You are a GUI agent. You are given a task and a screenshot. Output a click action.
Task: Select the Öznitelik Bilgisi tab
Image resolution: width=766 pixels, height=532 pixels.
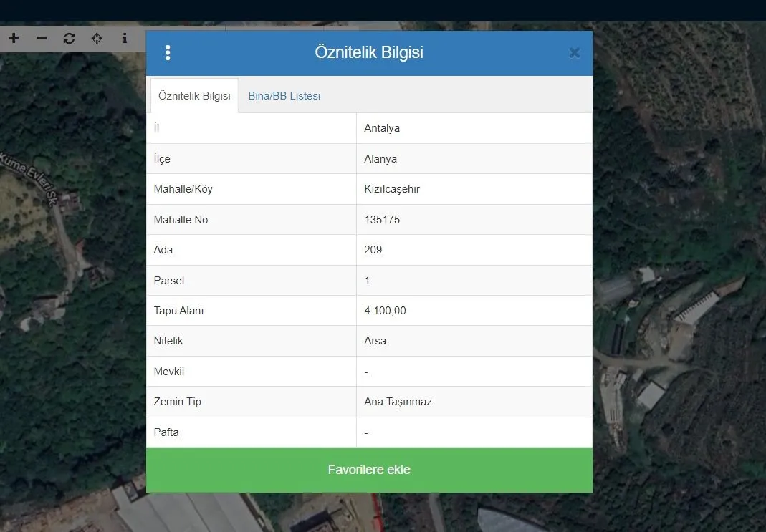[x=194, y=96]
